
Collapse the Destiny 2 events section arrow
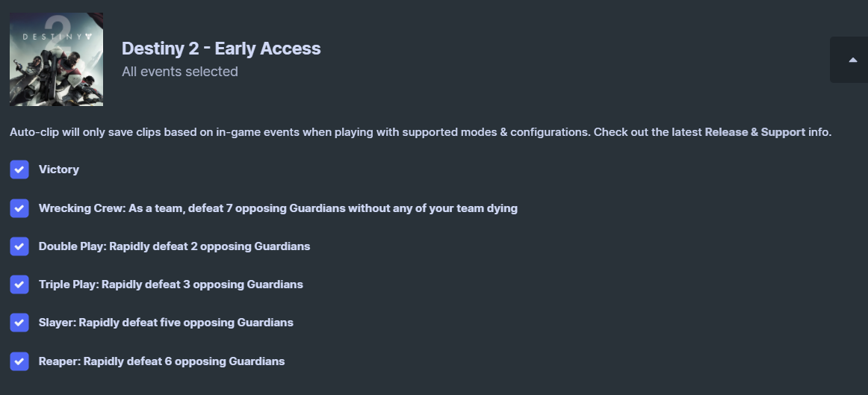pos(852,60)
